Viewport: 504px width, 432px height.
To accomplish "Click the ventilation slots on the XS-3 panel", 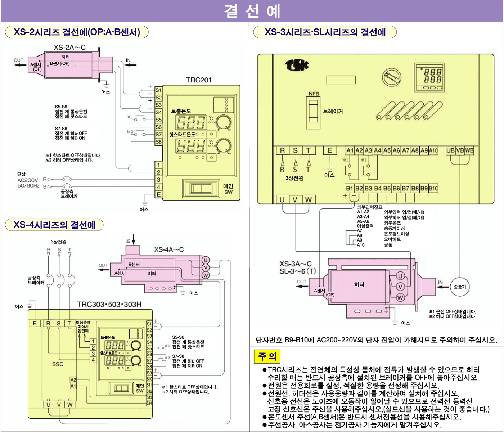I will [409, 111].
